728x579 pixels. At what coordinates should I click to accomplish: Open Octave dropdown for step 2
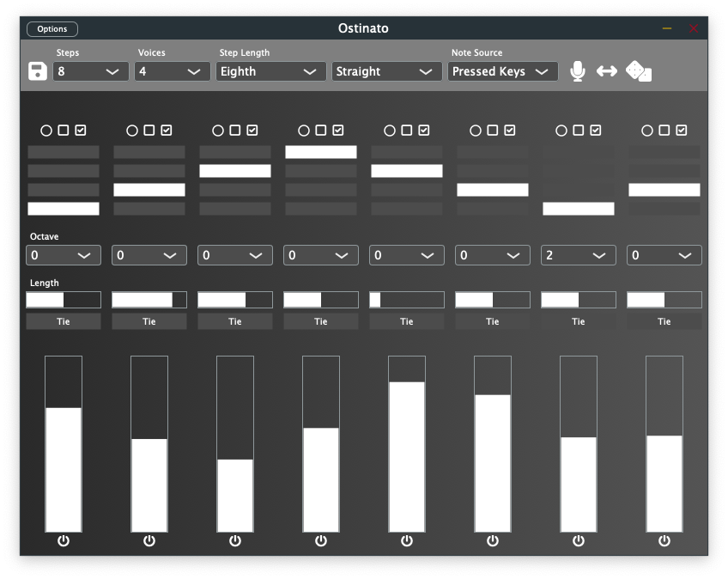tap(149, 255)
